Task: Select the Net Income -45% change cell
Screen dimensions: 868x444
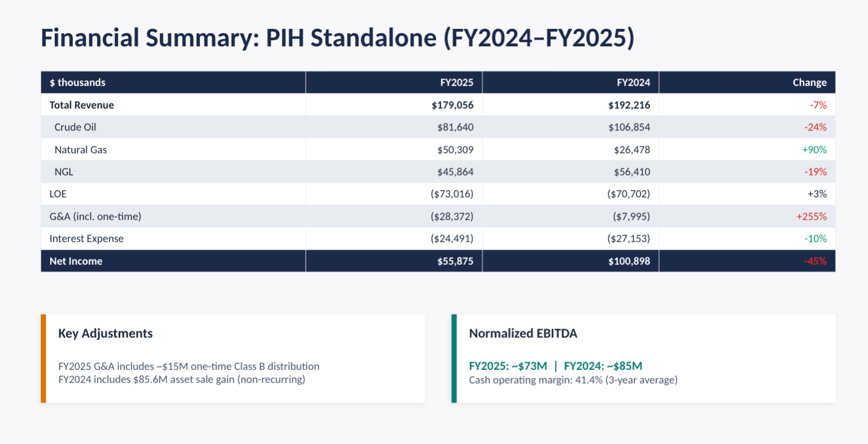Action: coord(815,261)
